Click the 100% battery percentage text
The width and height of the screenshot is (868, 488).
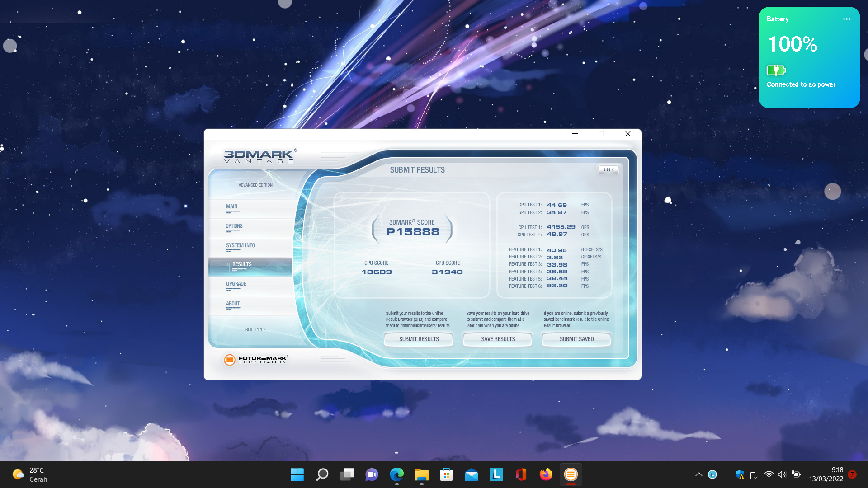[x=793, y=44]
